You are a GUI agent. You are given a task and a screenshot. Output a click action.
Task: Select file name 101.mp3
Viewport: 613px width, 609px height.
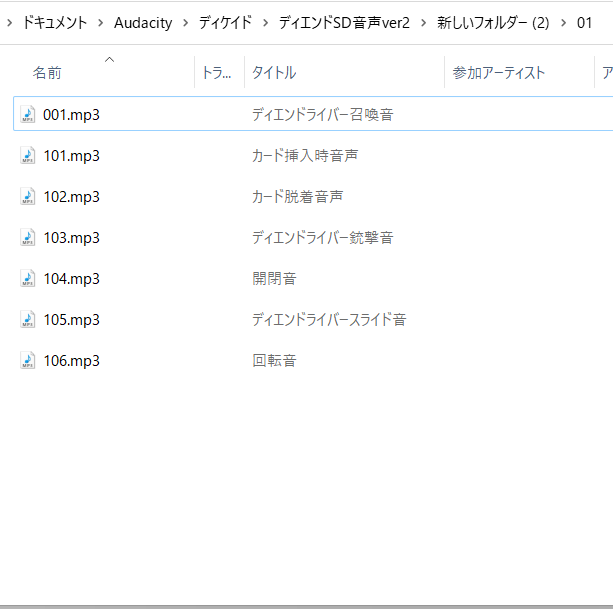pyautogui.click(x=71, y=156)
